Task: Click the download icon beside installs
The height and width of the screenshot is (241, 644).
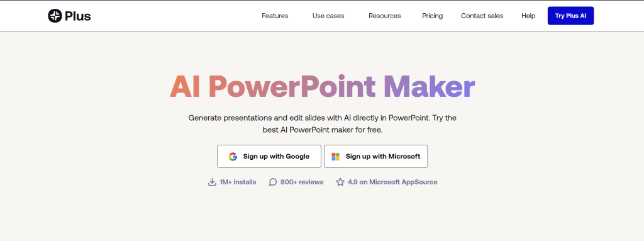Action: pos(212,182)
